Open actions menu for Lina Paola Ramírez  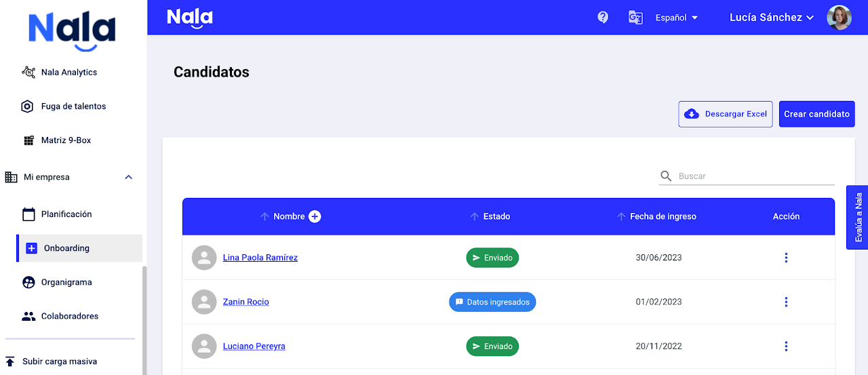point(786,258)
